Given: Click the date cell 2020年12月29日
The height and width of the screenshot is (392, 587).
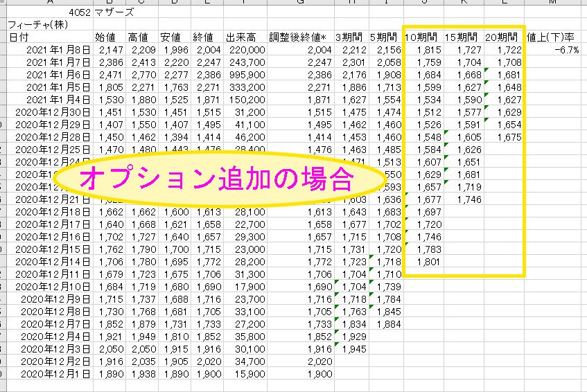Looking at the screenshot, I should 50,125.
